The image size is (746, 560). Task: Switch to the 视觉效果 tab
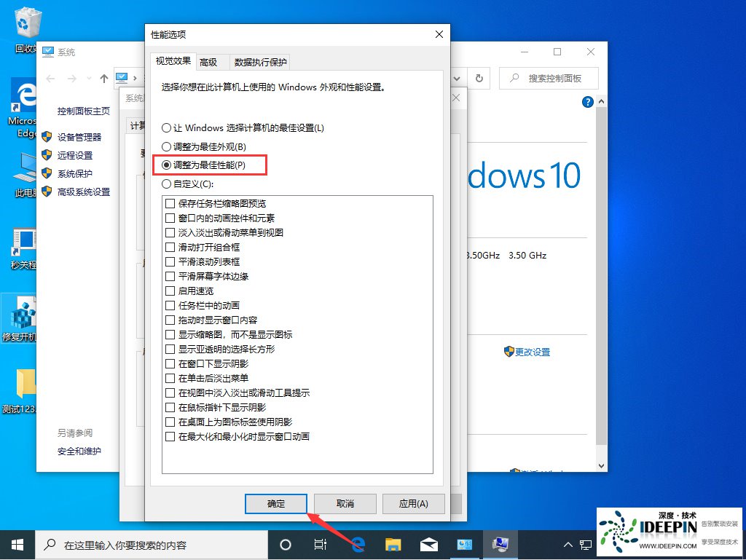(x=173, y=61)
